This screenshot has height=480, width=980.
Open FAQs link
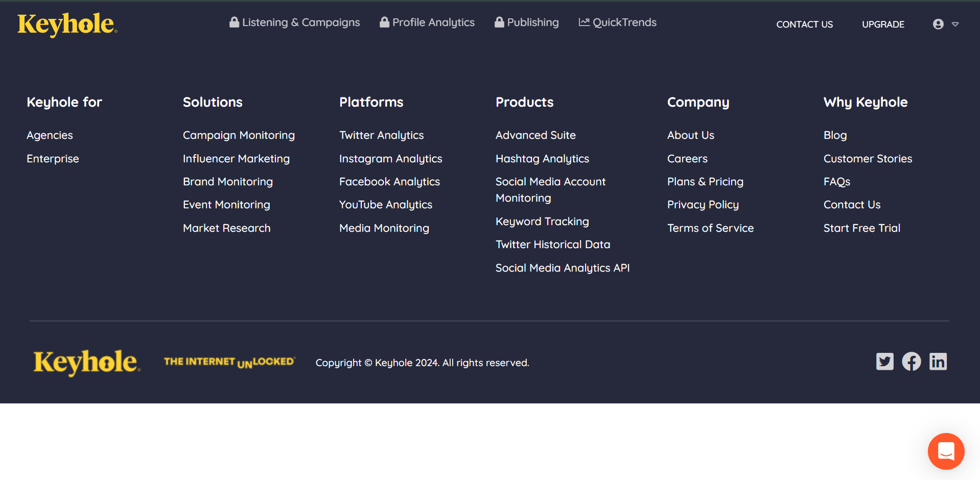point(837,182)
